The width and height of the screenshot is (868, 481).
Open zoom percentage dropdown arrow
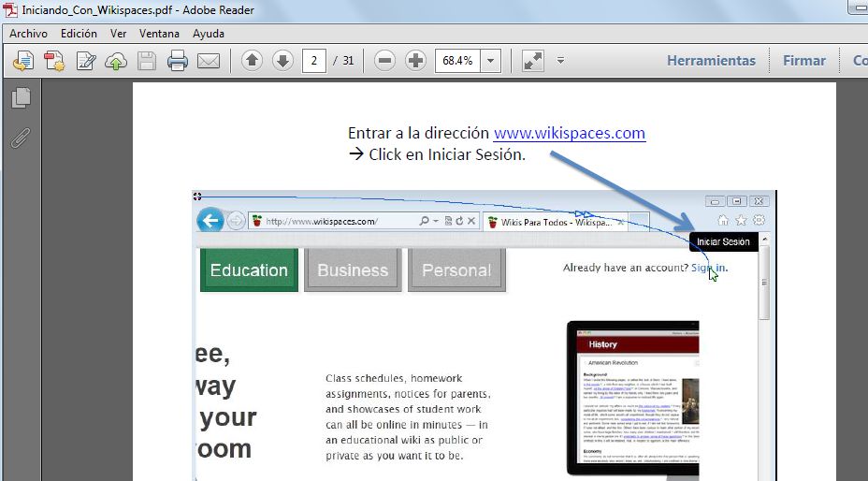[x=490, y=61]
